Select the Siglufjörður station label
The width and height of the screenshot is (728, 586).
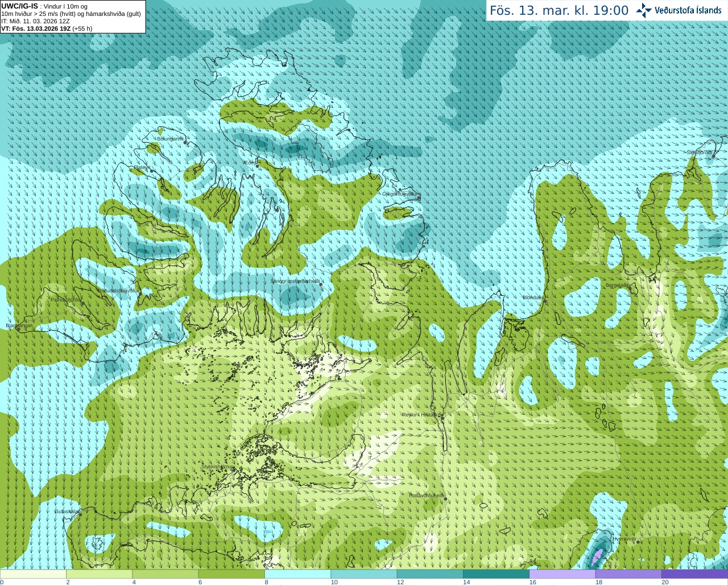click(x=699, y=152)
